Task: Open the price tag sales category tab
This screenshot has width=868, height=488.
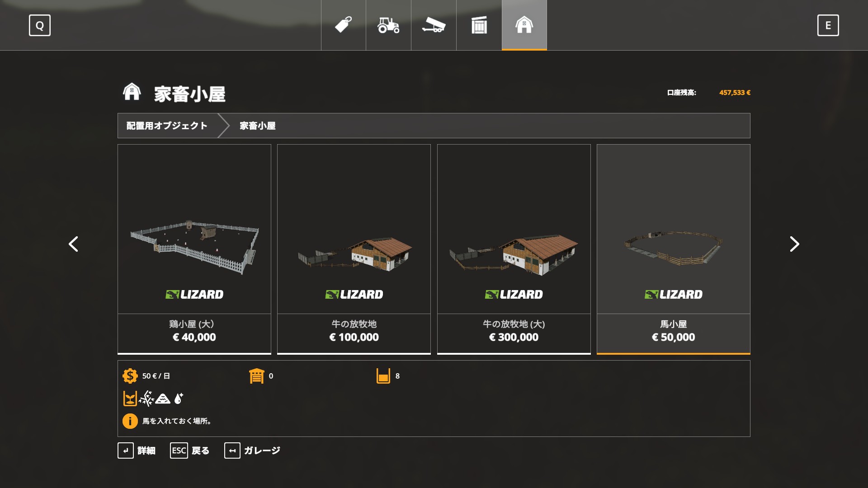Action: click(344, 25)
